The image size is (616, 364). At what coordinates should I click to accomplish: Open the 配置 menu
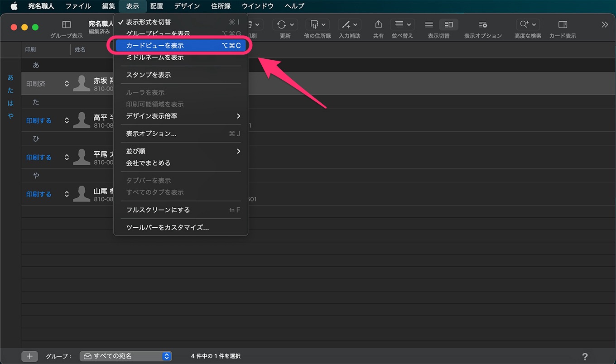tap(157, 6)
